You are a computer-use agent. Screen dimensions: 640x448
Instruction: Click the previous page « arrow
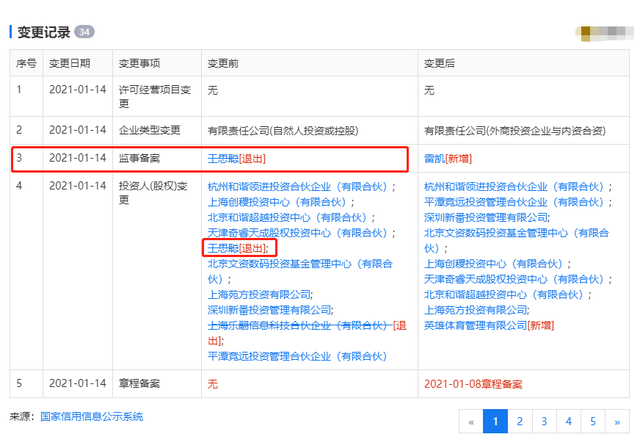click(x=471, y=421)
